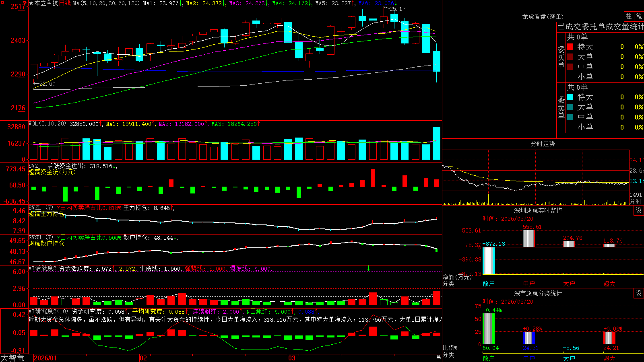Click the VOL(5,10,20) indicator label

(47, 124)
